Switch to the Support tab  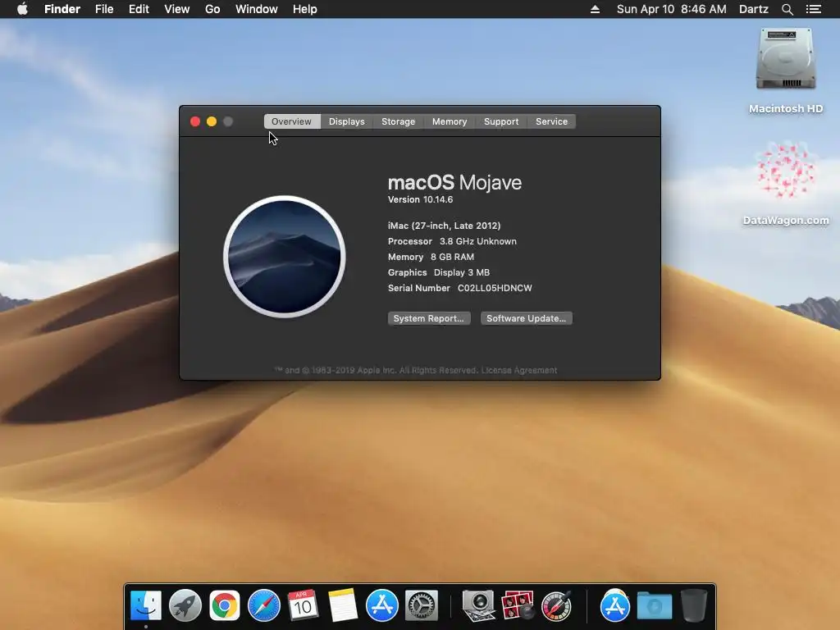click(x=501, y=121)
